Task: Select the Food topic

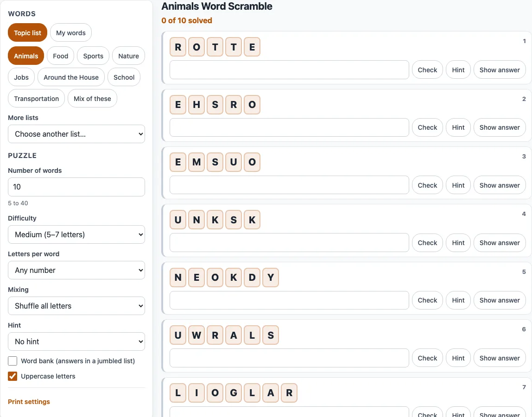Action: pos(60,56)
